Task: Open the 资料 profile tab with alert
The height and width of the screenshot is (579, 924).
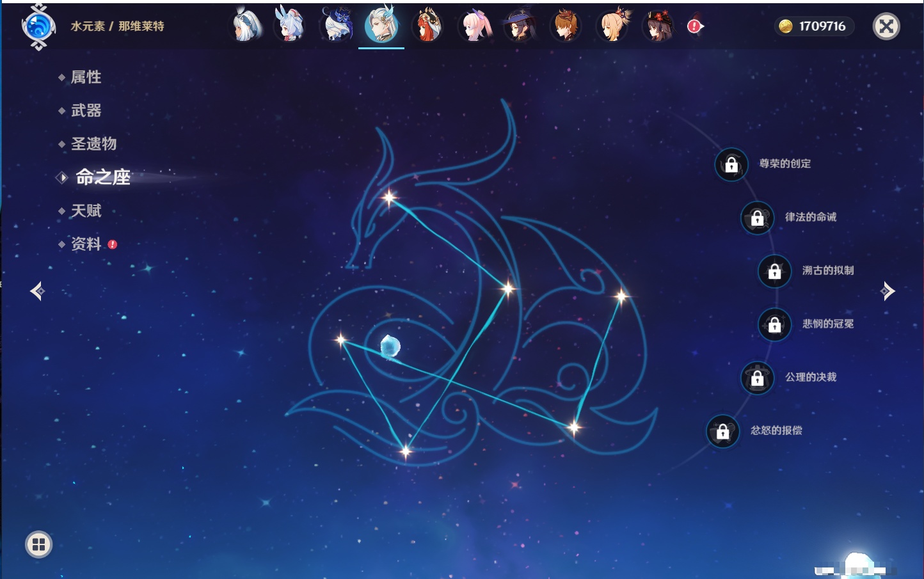Action: (86, 244)
